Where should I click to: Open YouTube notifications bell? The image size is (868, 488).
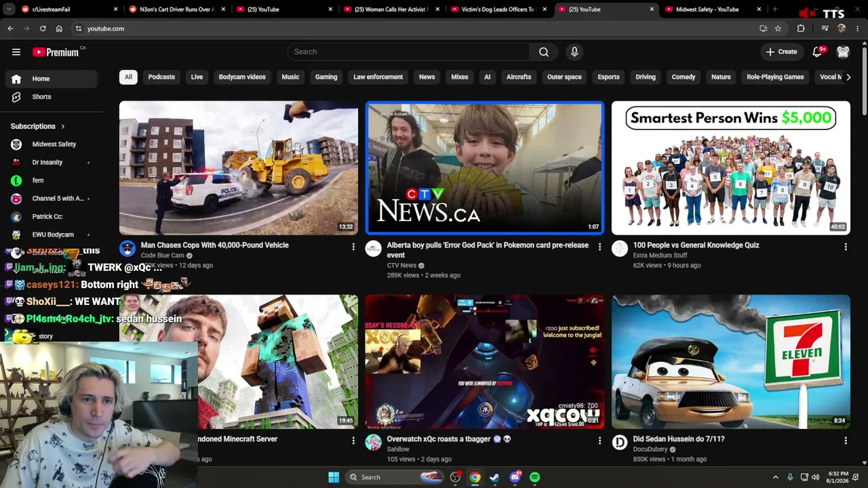817,52
